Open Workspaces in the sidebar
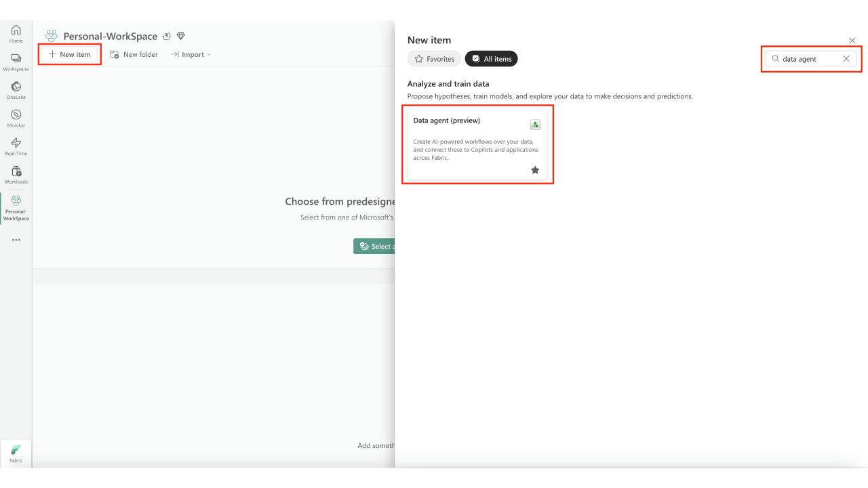This screenshot has height=488, width=868. (16, 62)
